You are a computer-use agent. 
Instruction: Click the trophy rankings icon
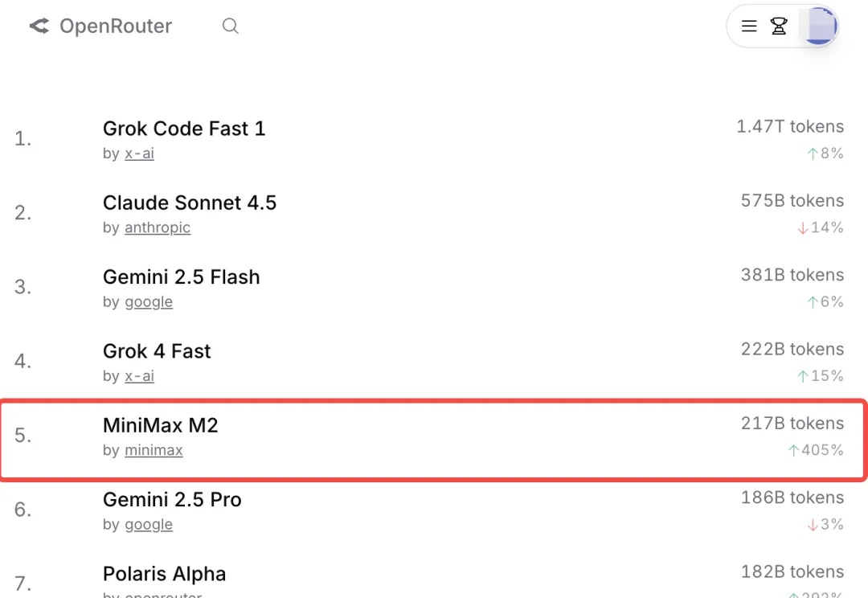779,27
